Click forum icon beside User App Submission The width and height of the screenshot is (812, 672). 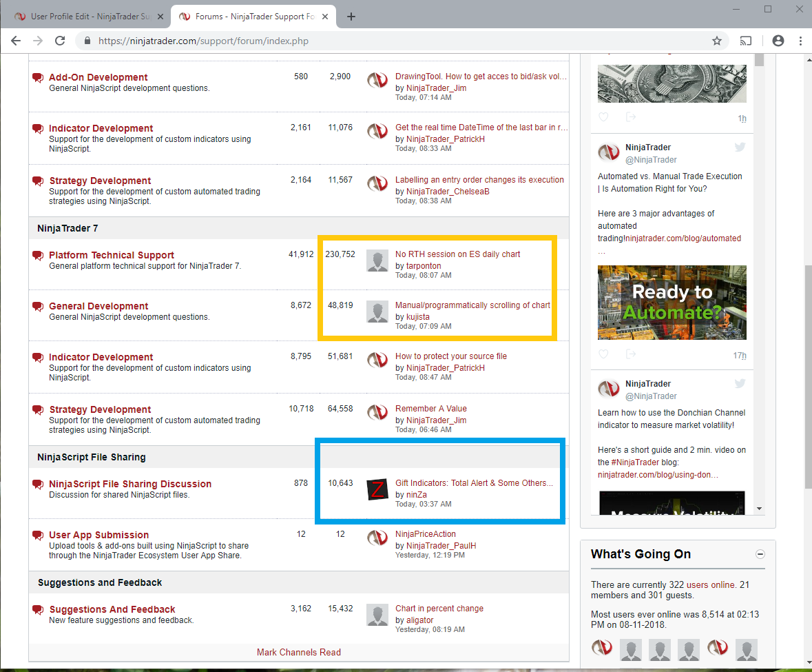pos(38,536)
